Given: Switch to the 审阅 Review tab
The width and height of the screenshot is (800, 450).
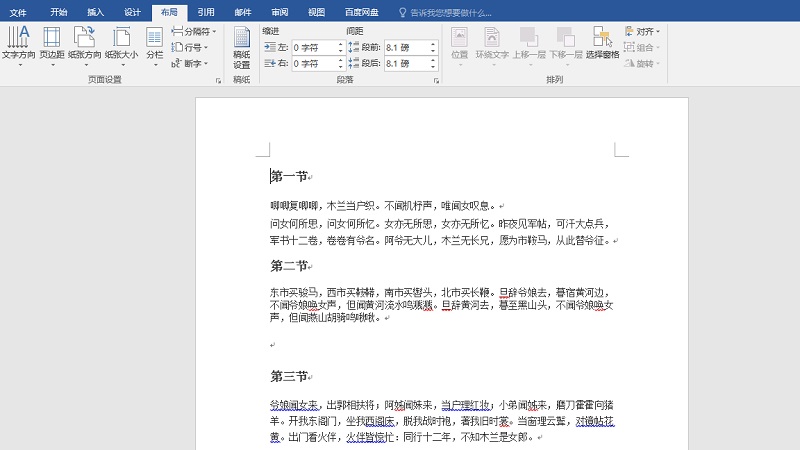Looking at the screenshot, I should point(279,12).
